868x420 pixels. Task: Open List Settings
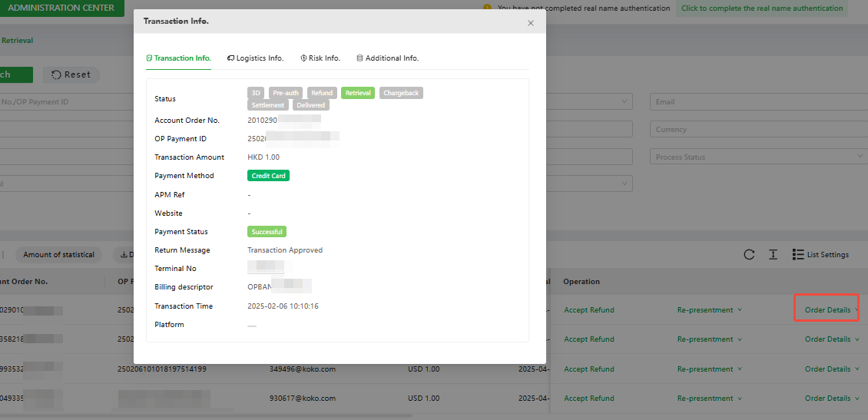[x=820, y=255]
